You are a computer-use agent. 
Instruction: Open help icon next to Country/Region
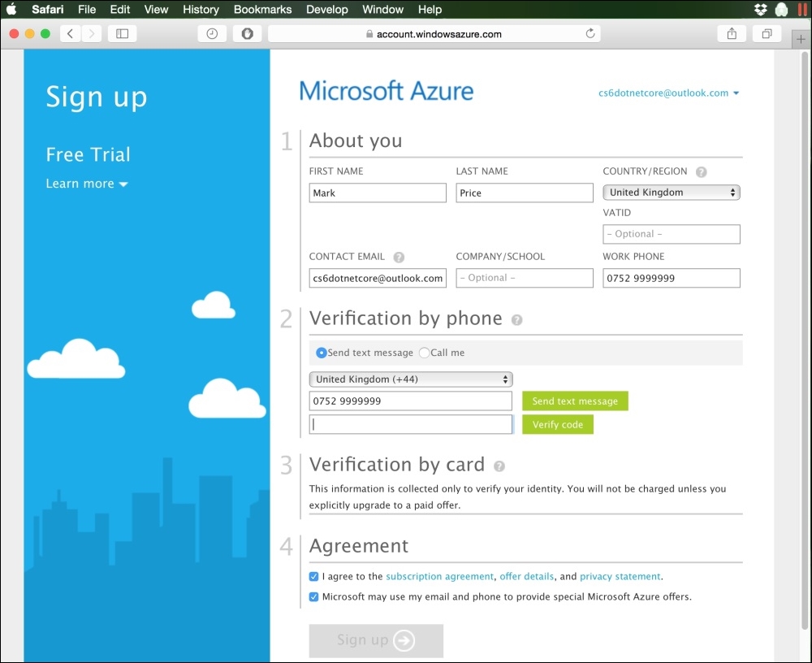702,172
